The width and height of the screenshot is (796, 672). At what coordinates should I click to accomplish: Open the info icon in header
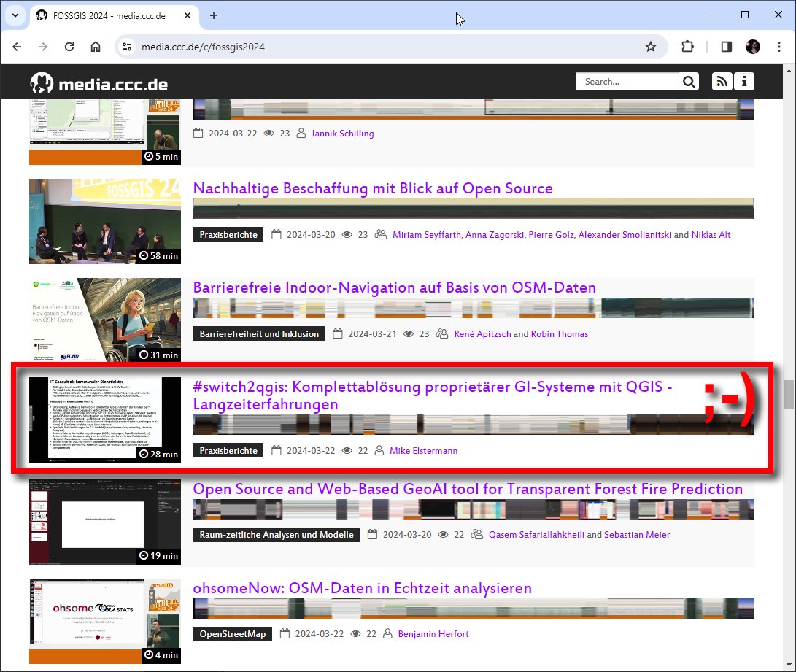click(x=744, y=82)
